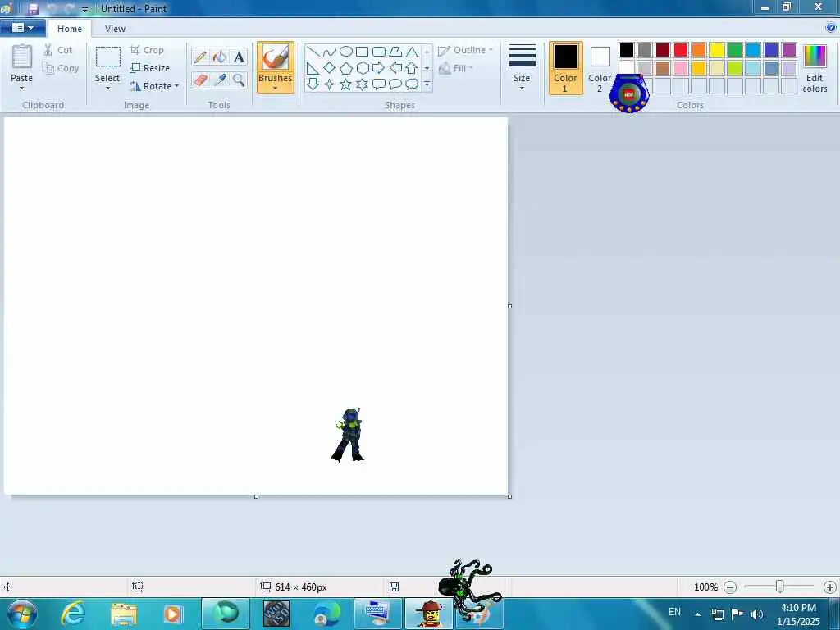Click the Edit colors button
This screenshot has width=840, height=630.
pos(815,69)
